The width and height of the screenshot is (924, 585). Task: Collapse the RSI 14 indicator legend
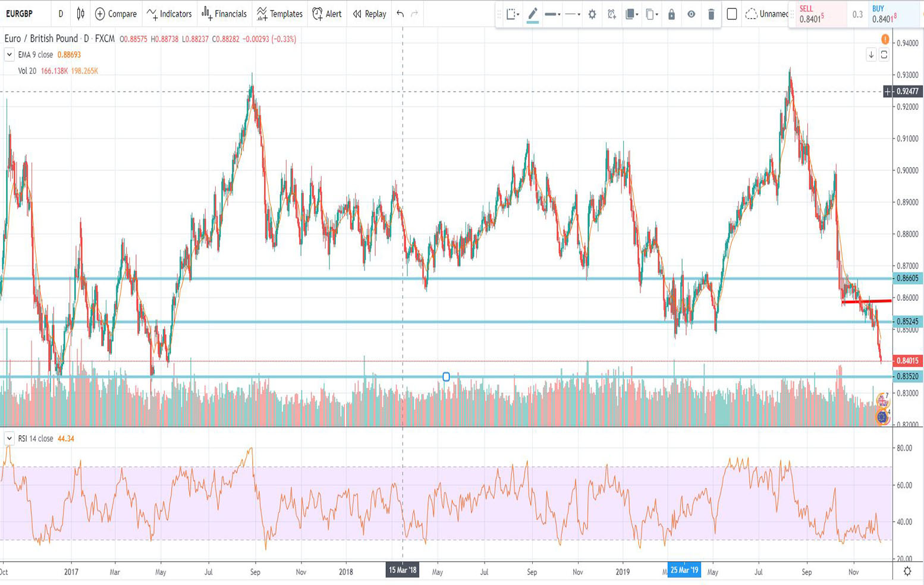(9, 439)
